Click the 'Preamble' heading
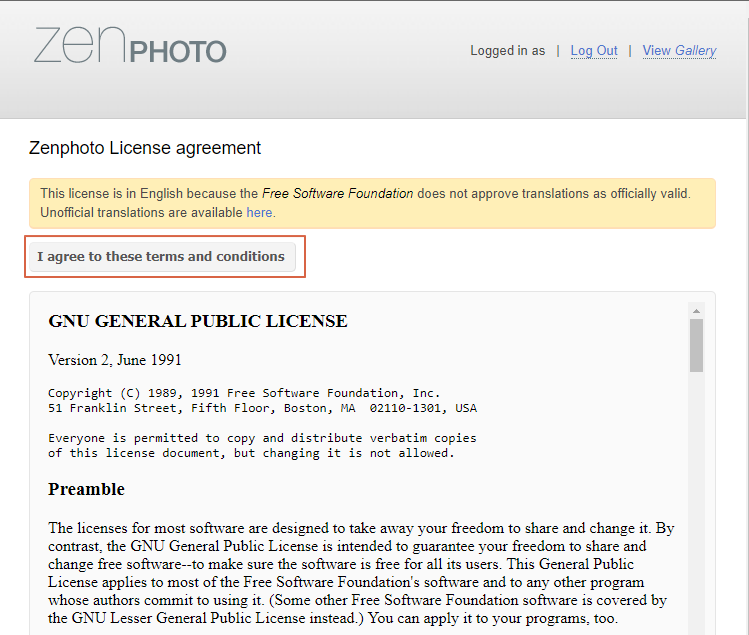This screenshot has height=635, width=749. point(86,489)
